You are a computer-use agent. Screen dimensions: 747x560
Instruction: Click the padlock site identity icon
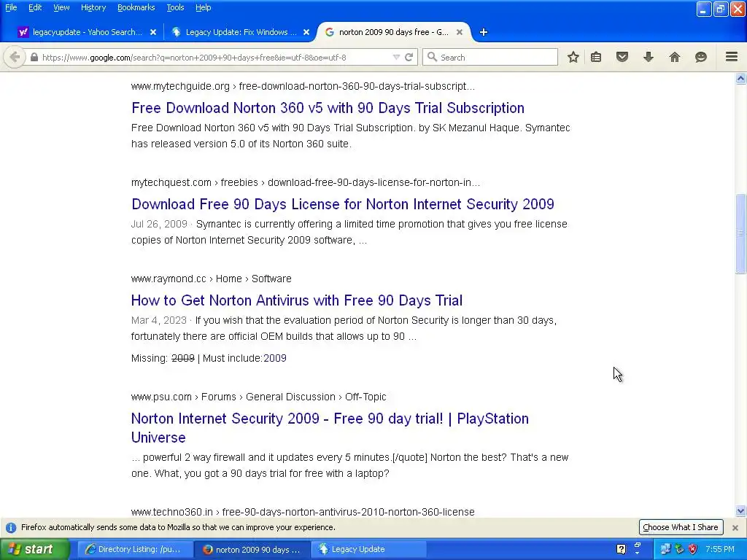[x=34, y=57]
